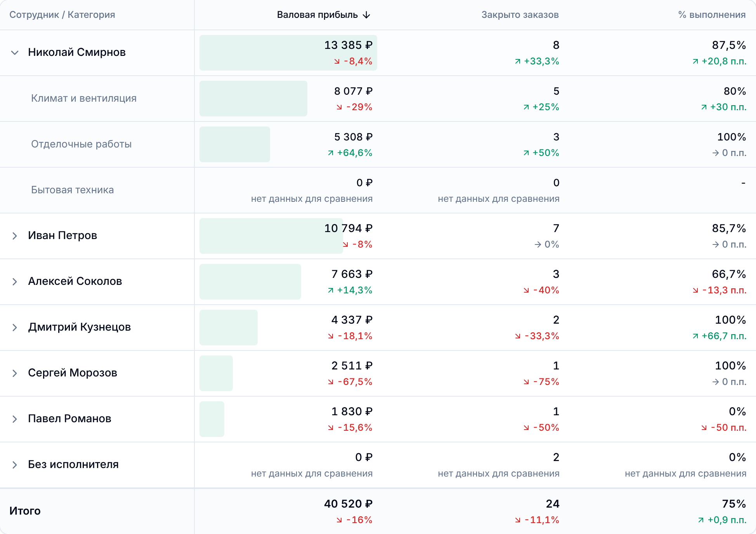Click the 87,5% completion value
This screenshot has height=534, width=756.
click(729, 45)
